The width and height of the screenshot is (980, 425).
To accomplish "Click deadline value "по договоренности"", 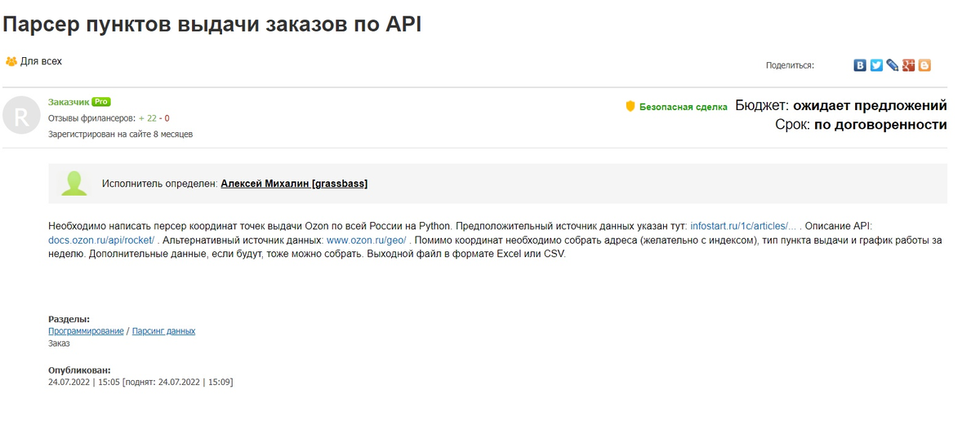I will pyautogui.click(x=880, y=125).
